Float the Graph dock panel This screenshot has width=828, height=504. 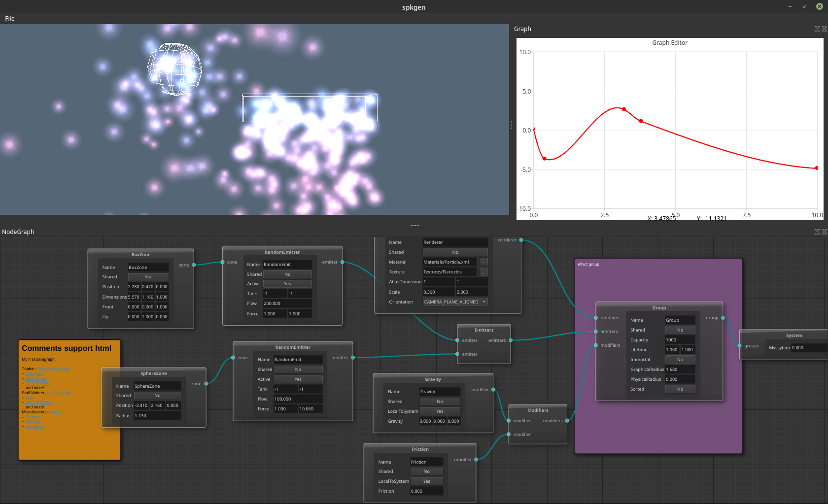pos(817,29)
